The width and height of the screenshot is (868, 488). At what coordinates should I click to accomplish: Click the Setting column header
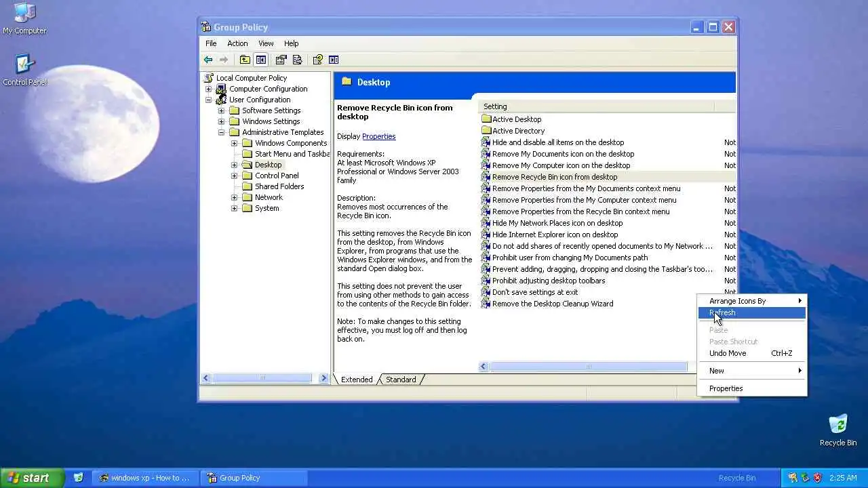596,106
